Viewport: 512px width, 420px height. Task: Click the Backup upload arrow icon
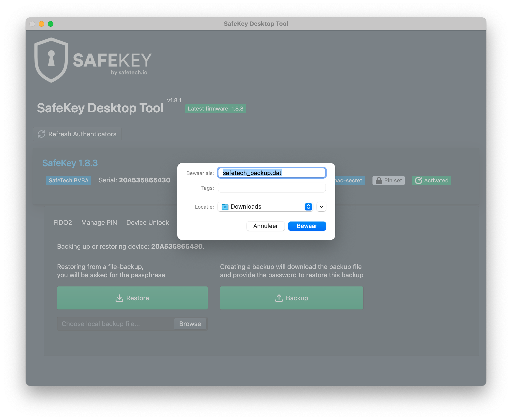(279, 298)
